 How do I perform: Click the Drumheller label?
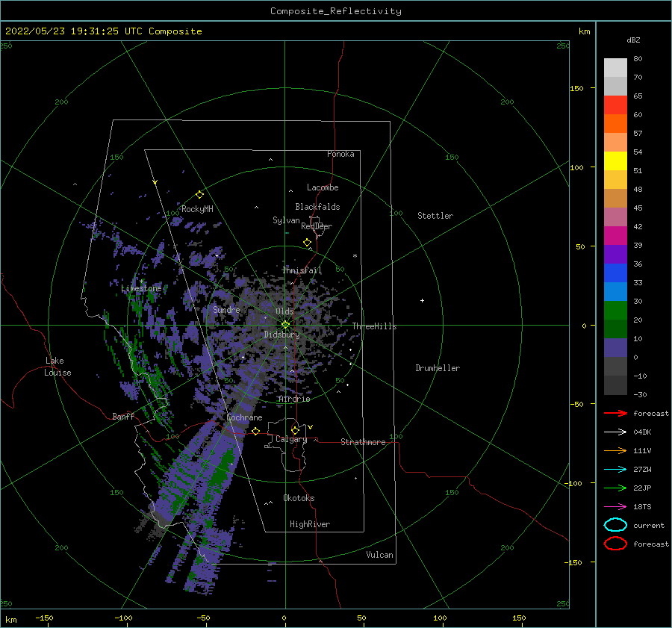click(438, 368)
